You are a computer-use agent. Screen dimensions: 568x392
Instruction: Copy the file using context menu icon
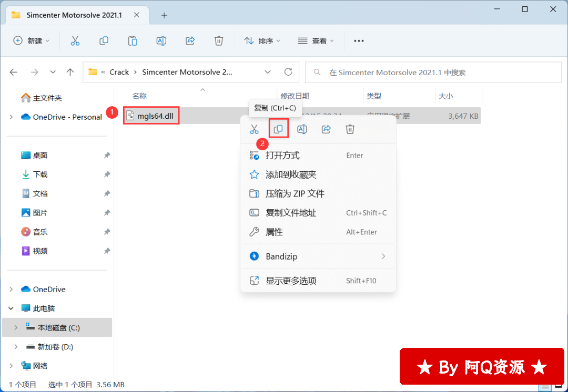pyautogui.click(x=278, y=129)
